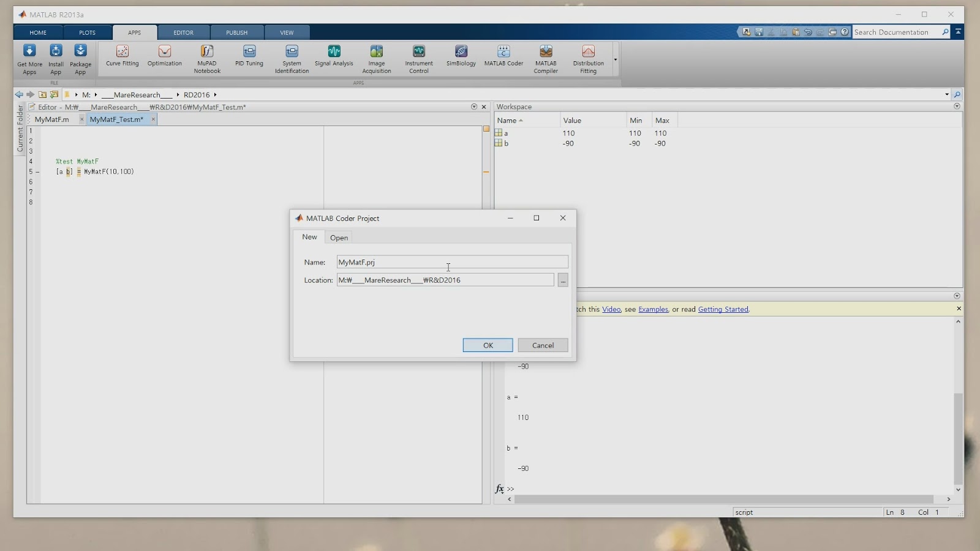Open PID Tuning app
This screenshot has height=551, width=980.
point(249,56)
